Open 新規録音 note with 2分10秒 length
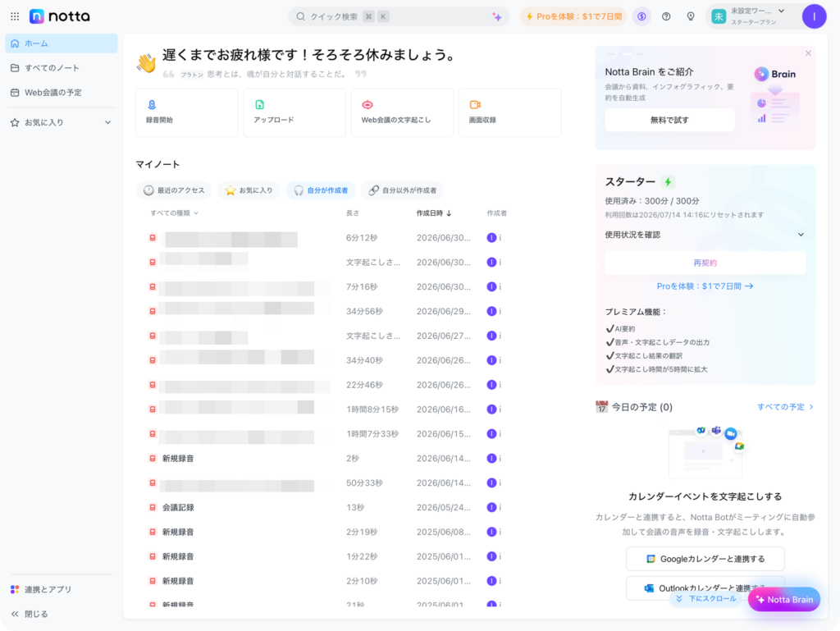Screen dimensions: 840x631 pyautogui.click(x=178, y=581)
